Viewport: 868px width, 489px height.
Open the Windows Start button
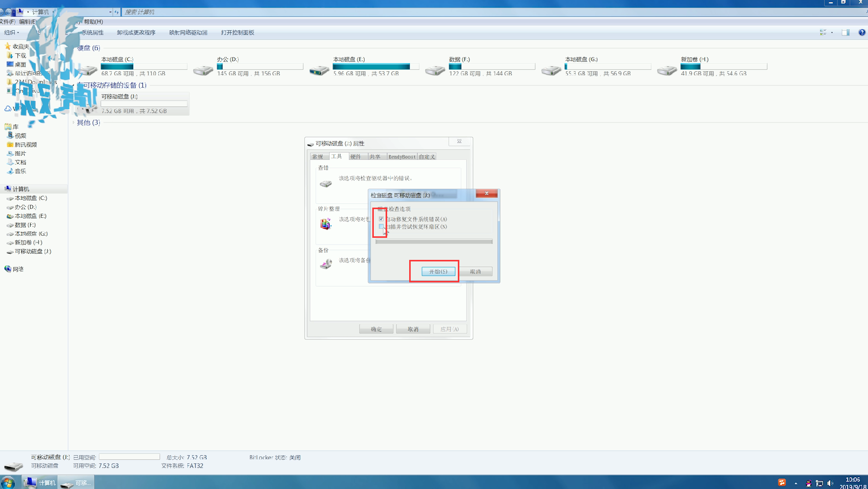[x=8, y=482]
